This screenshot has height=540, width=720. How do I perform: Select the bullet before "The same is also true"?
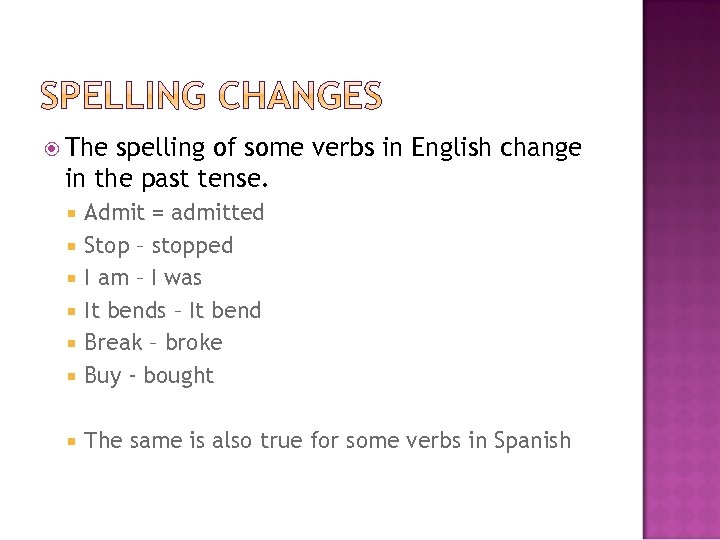(x=72, y=441)
